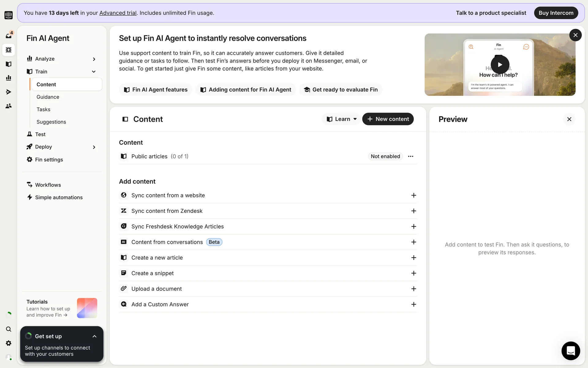The height and width of the screenshot is (368, 588).
Task: Open the Inbox icon in left rail
Action: pos(9,36)
